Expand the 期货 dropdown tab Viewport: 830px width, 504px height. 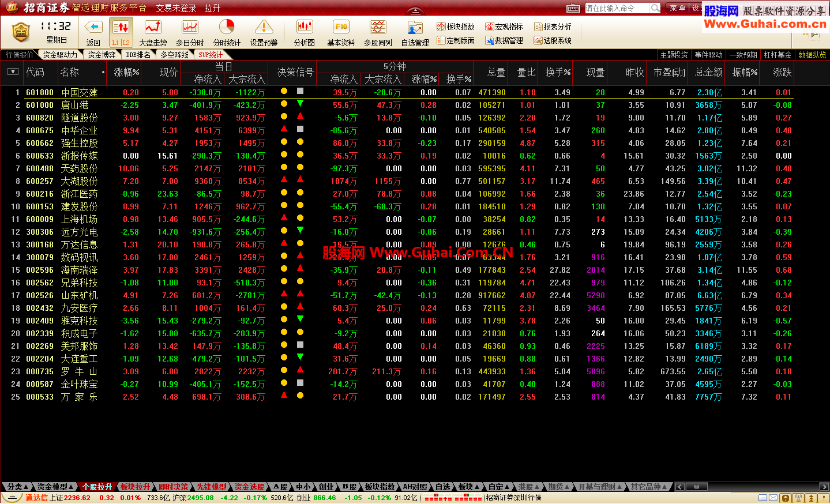pyautogui.click(x=558, y=487)
